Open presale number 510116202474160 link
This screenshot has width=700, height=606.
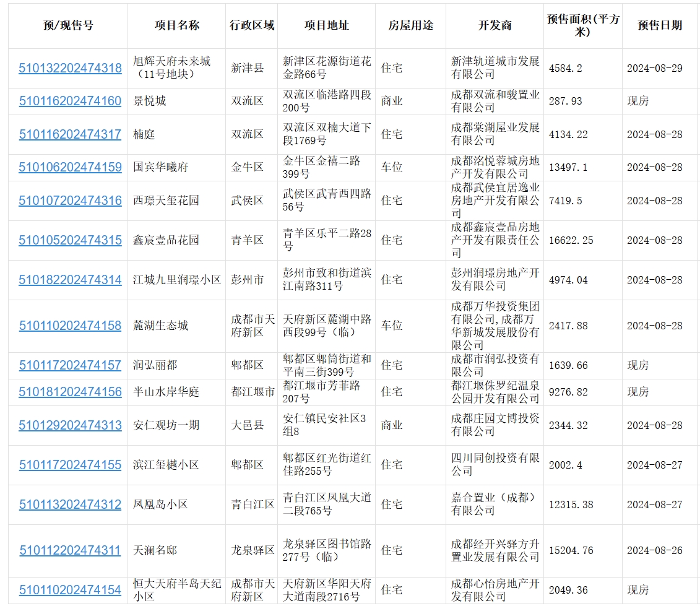pos(70,101)
